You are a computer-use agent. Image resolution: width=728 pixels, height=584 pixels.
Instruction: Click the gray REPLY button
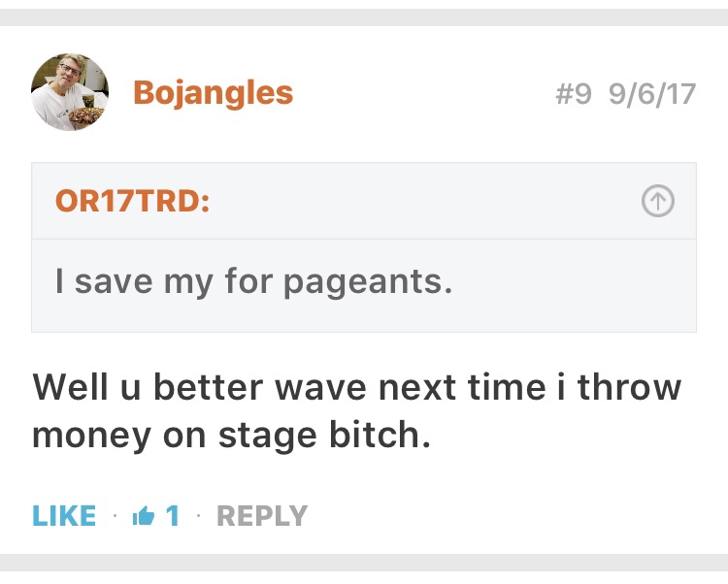[x=262, y=516]
